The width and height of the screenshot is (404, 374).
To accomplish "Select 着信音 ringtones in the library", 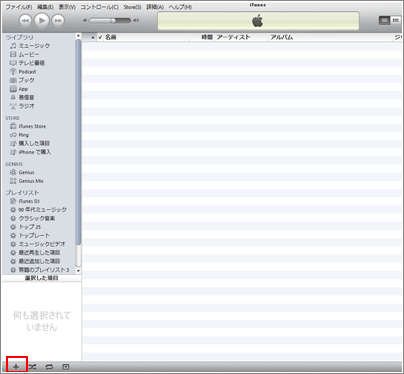I will point(22,98).
